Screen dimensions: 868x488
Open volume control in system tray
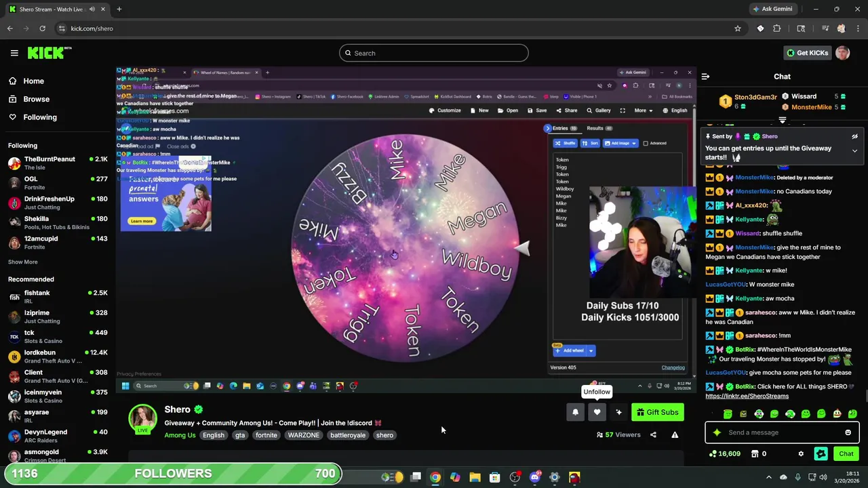823,477
